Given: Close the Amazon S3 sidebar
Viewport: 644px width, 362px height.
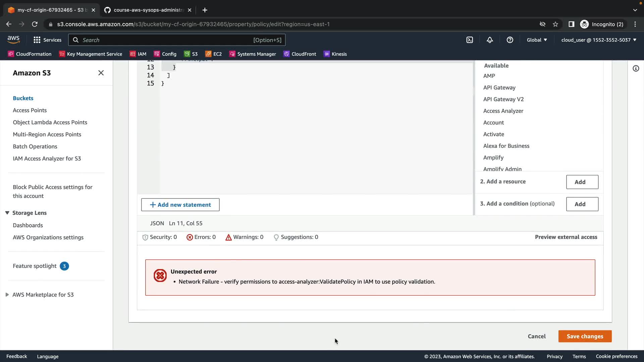Looking at the screenshot, I should click(101, 73).
